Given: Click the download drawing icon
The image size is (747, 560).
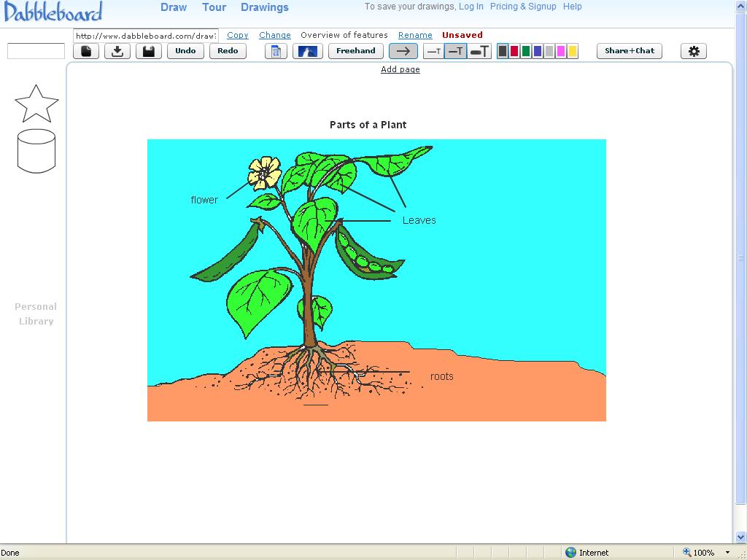Looking at the screenshot, I should [x=117, y=51].
